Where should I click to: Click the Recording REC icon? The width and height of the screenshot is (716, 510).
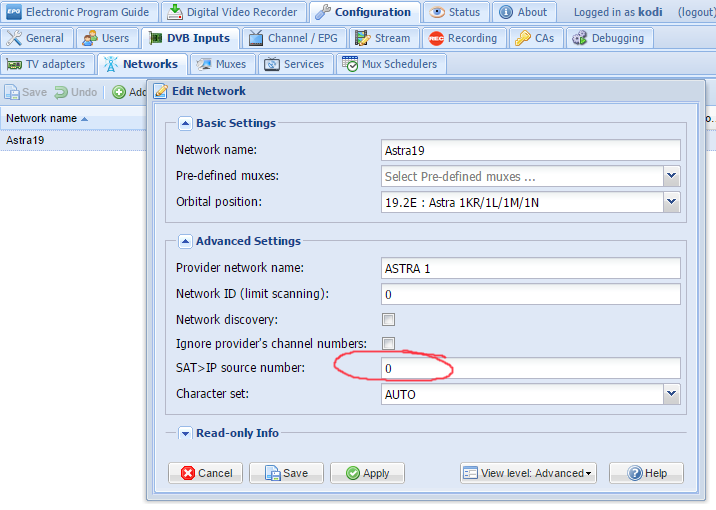coord(436,38)
